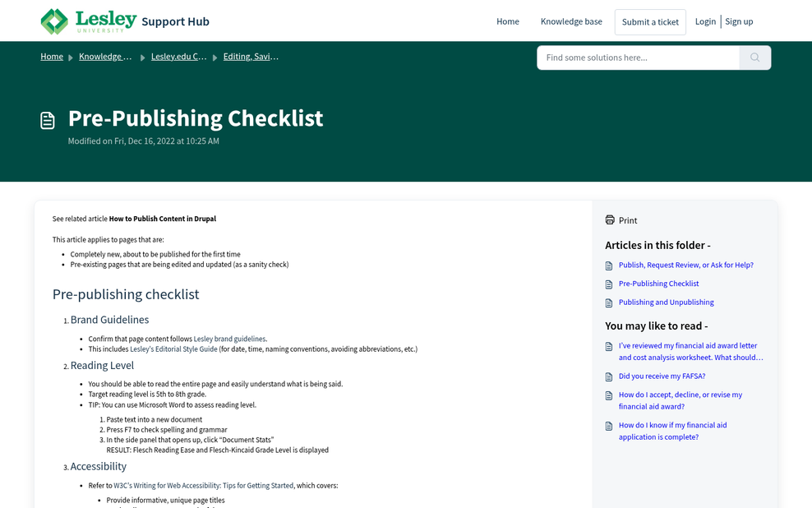Click breadcrumb arrow after Lesley.edu C...
Screen dimensions: 812x508
215,58
